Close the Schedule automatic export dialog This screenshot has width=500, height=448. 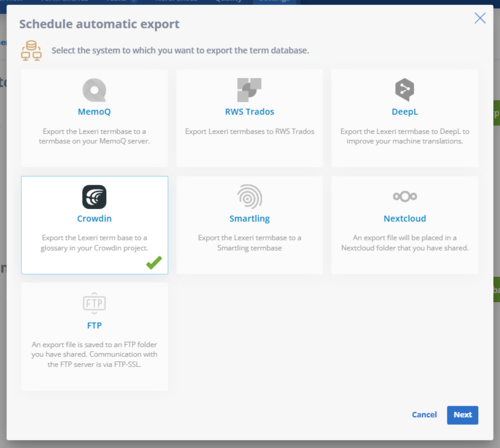tap(480, 18)
